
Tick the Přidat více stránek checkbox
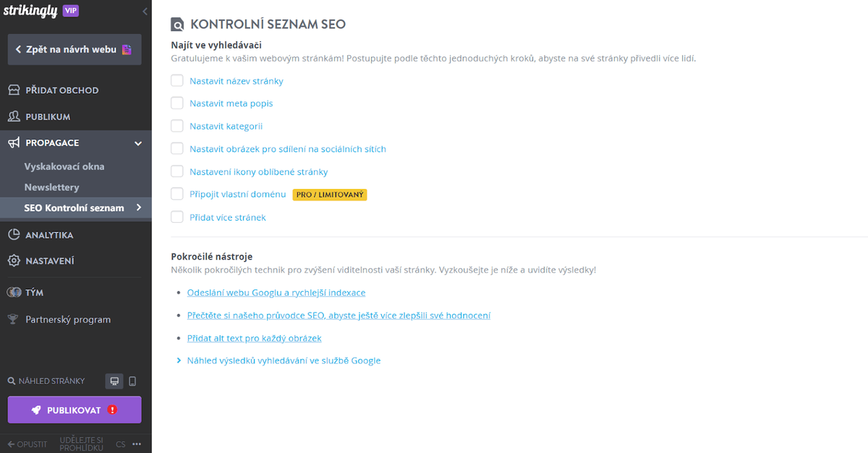pyautogui.click(x=176, y=216)
